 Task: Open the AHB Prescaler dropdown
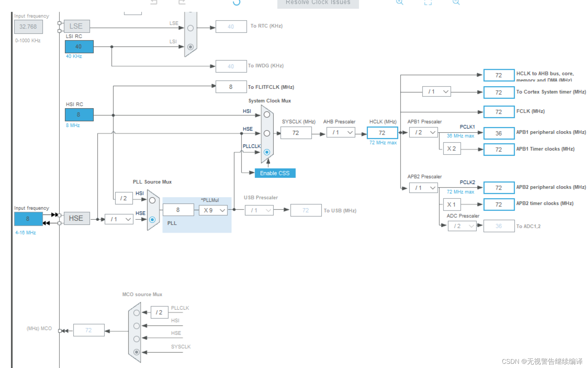341,133
